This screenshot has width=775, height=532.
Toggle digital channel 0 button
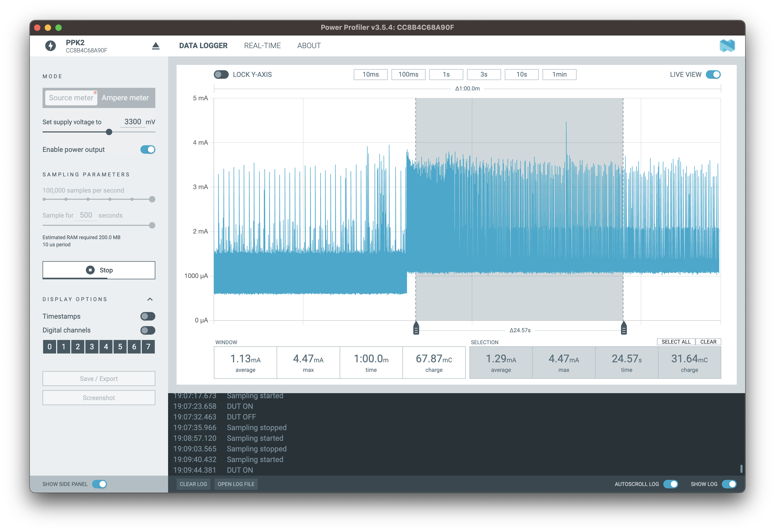pos(50,347)
